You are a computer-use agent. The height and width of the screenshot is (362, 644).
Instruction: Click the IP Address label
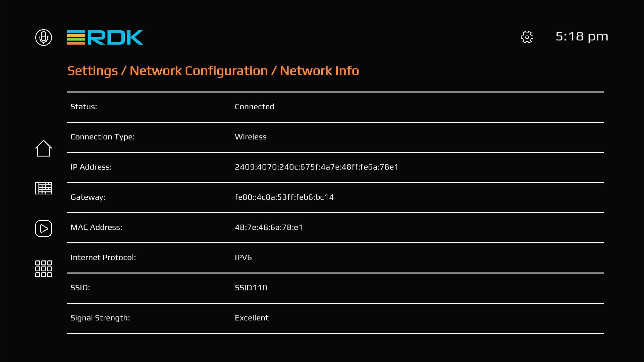(x=91, y=167)
